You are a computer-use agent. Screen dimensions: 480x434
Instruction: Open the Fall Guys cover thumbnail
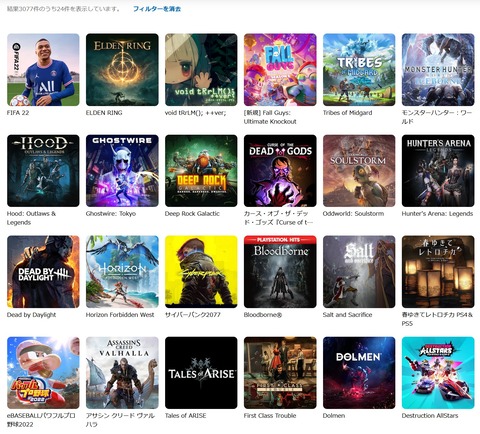(x=280, y=70)
